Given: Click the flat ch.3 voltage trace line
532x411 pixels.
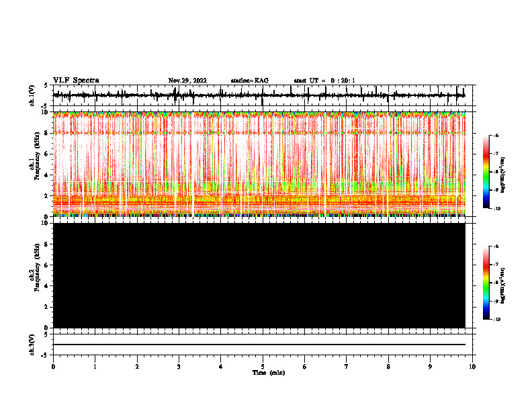Looking at the screenshot, I should [259, 345].
